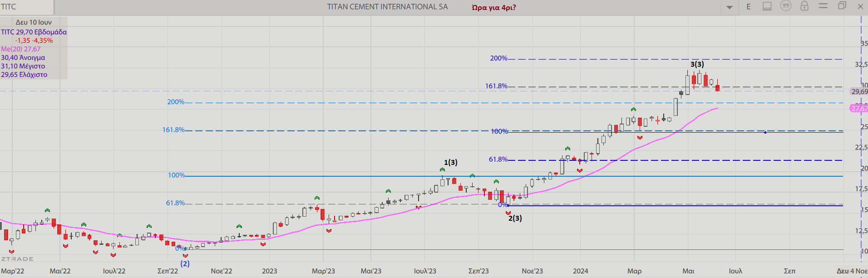This screenshot has height=278, width=868.
Task: Open the quote comments icon
Action: pos(786,6)
